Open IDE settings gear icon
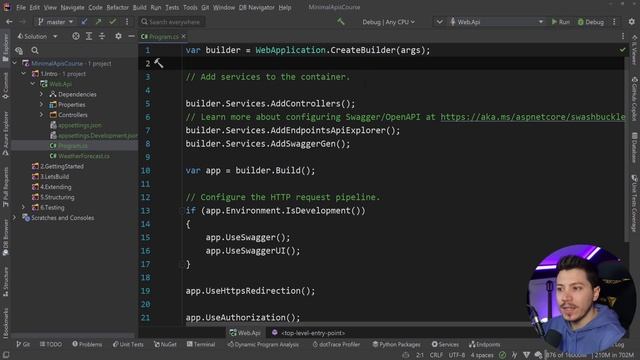Viewport: 640px width, 360px height. point(631,22)
